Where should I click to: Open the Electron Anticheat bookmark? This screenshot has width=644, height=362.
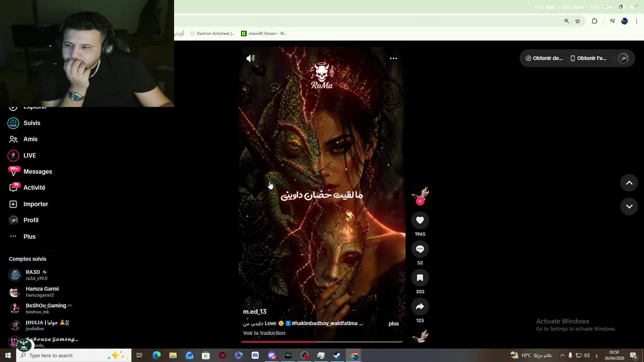[x=212, y=34]
